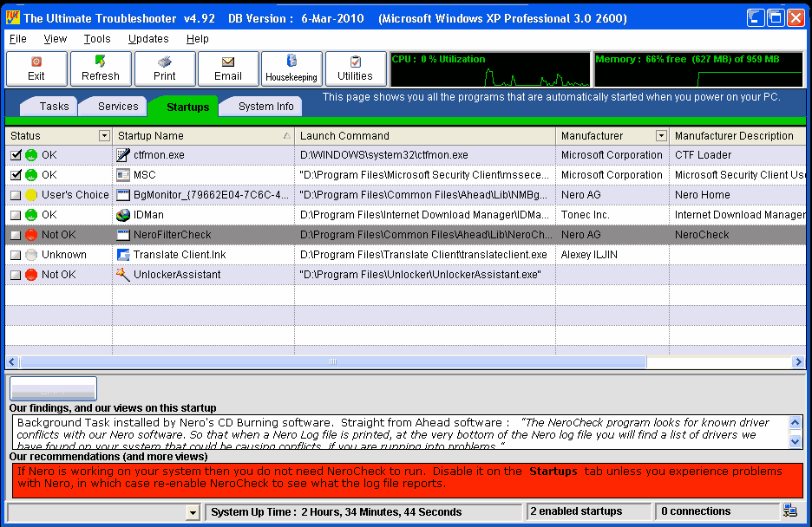Switch to the Tasks tab
This screenshot has height=527, width=812.
click(50, 107)
